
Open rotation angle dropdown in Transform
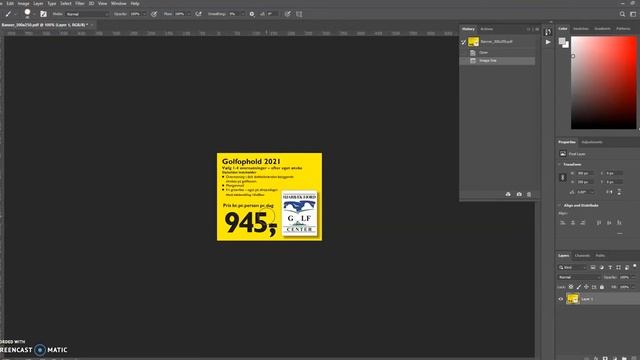(x=592, y=192)
